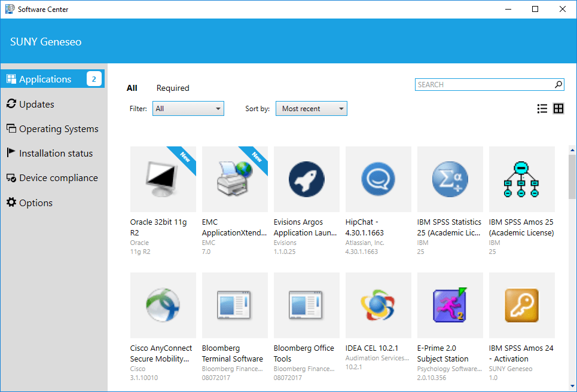Click the IBM SPSS Amos 24 - Activation title

521,353
